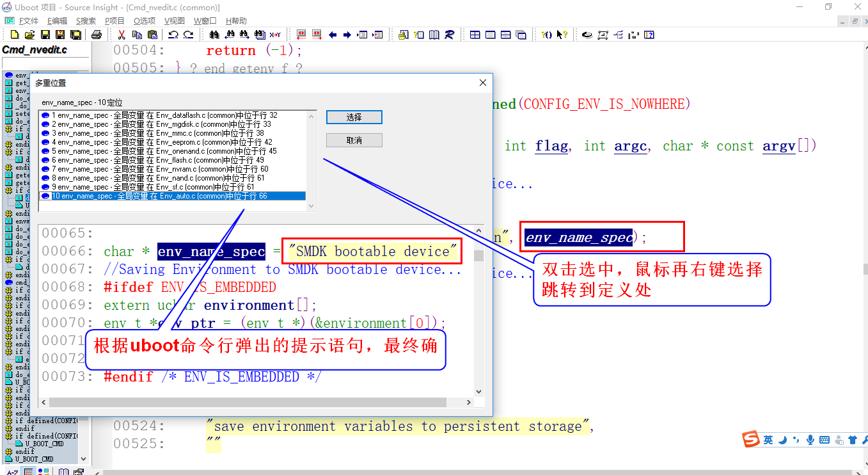Screen dimensions: 868x475
Task: Click the location list scroll-down arrow
Action: point(312,206)
